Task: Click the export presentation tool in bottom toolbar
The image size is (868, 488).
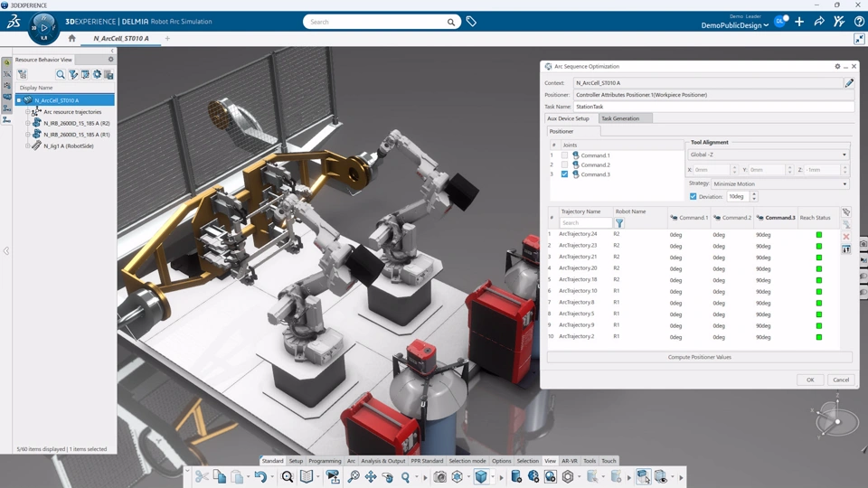Action: pyautogui.click(x=333, y=476)
